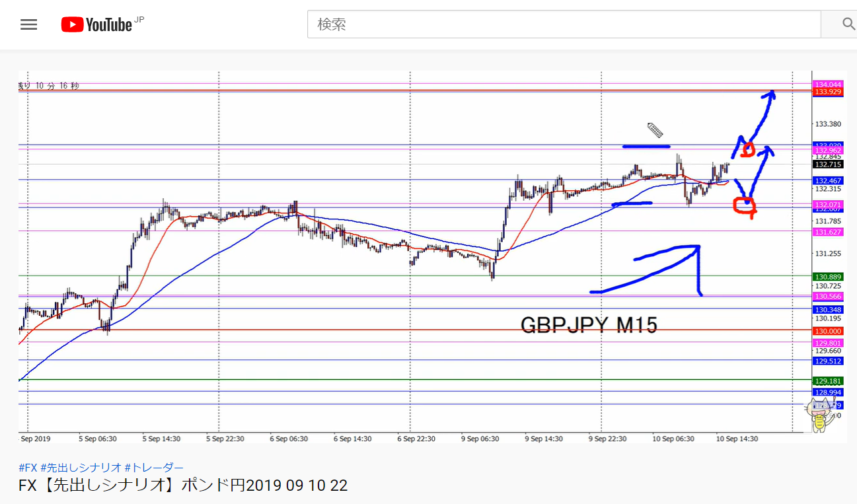Click the 9 Sep 14:30 time axis label
Image resolution: width=857 pixels, height=504 pixels.
coord(544,438)
